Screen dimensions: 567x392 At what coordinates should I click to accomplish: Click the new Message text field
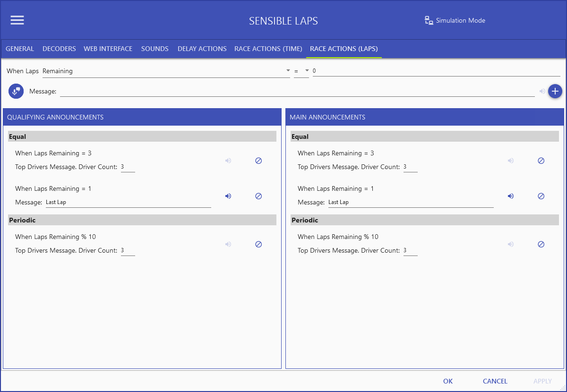[x=297, y=91]
